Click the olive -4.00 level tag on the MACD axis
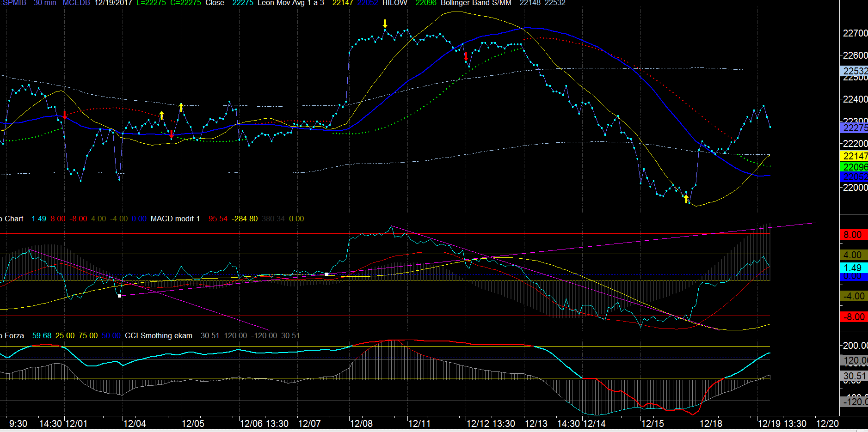This screenshot has height=432, width=868. click(854, 296)
